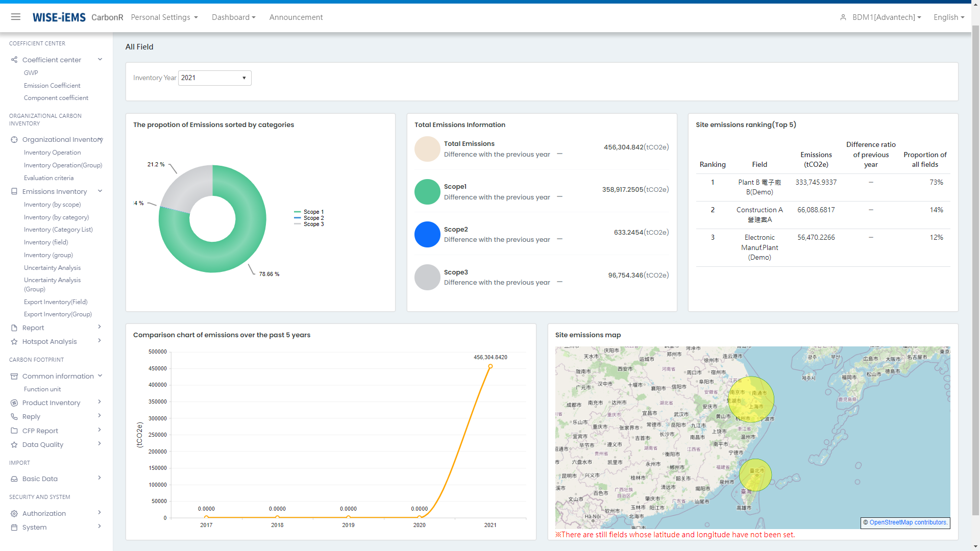Open Emission Coefficient page
980x551 pixels.
click(x=52, y=86)
